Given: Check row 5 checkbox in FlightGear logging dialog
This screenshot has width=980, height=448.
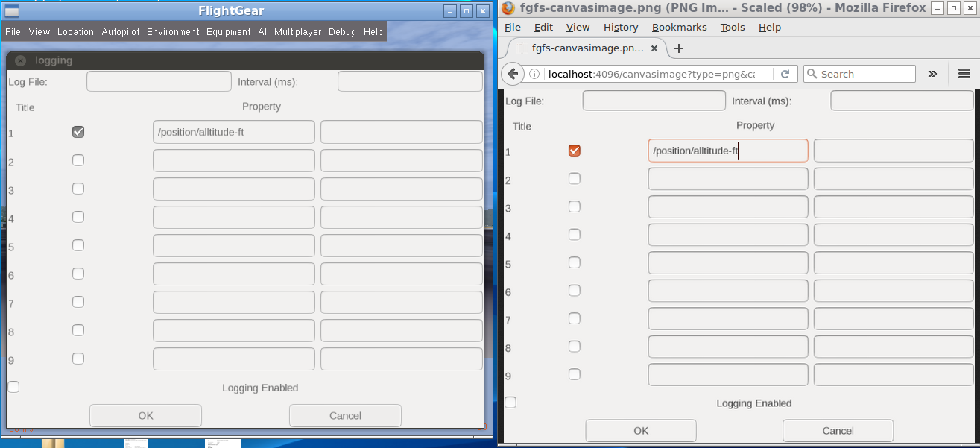Looking at the screenshot, I should pos(78,245).
